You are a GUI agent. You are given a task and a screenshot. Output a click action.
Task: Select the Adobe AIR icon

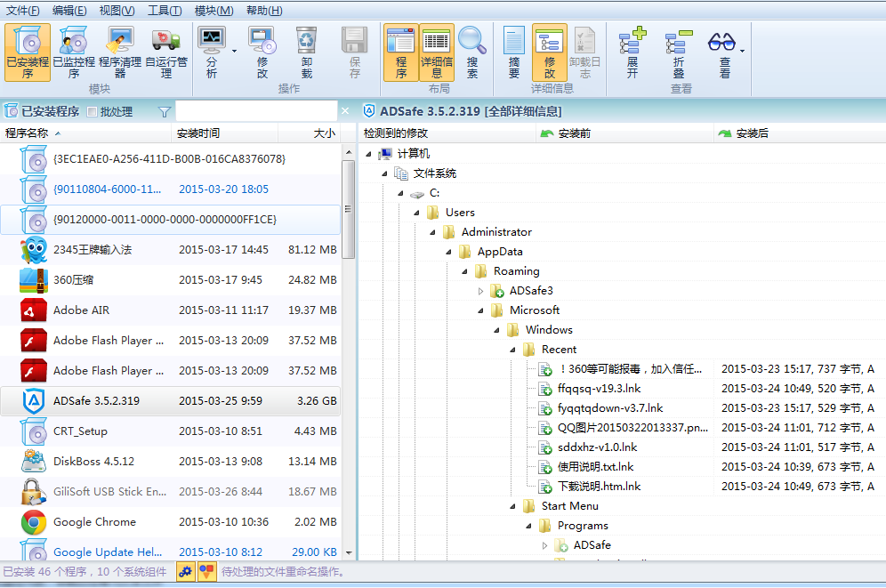pyautogui.click(x=33, y=310)
